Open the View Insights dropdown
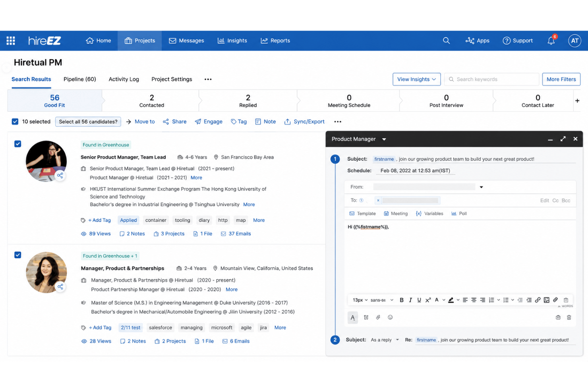The height and width of the screenshot is (392, 588). pyautogui.click(x=416, y=79)
